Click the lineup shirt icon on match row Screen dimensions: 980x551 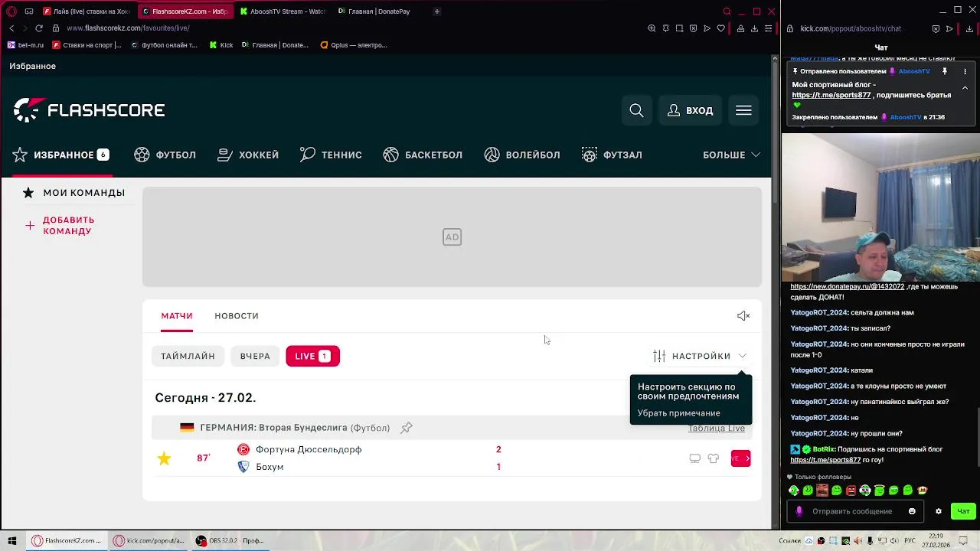tap(714, 458)
